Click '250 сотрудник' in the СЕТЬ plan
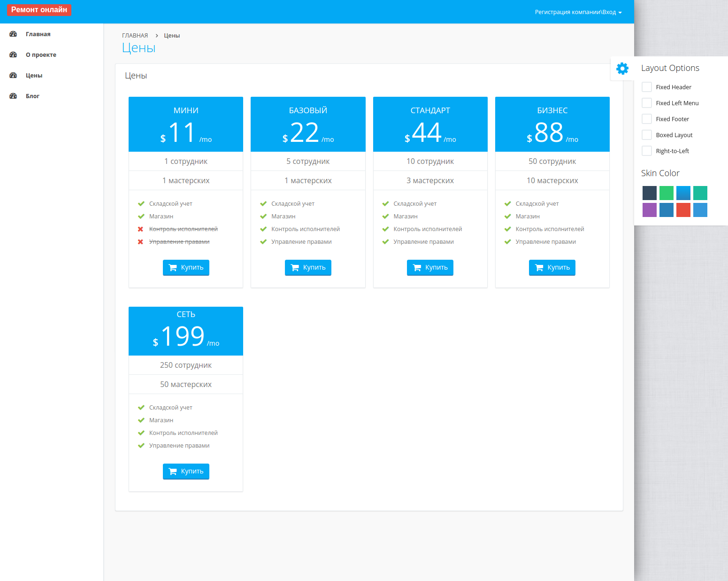The width and height of the screenshot is (728, 581). tap(186, 365)
